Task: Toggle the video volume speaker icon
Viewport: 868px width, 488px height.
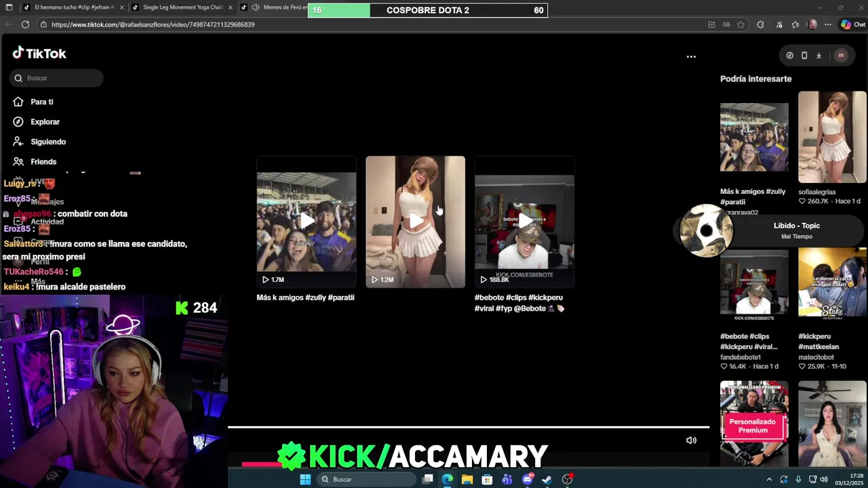Action: click(x=691, y=441)
